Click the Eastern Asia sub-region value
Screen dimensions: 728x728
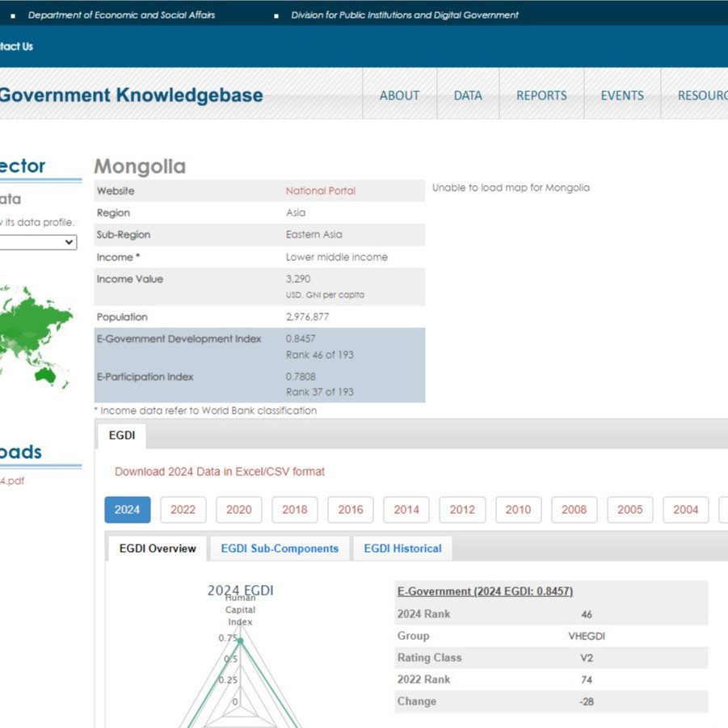pyautogui.click(x=314, y=234)
